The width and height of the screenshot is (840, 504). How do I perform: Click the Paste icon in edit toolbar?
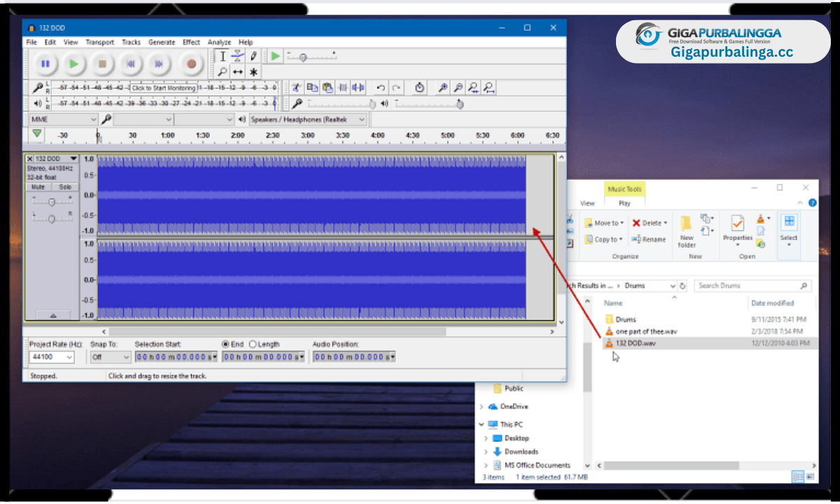coord(328,87)
